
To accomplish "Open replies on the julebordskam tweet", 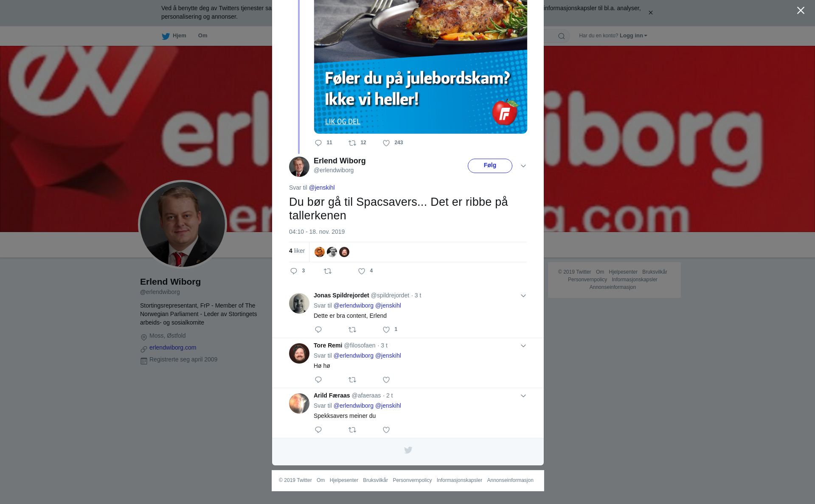I will (x=318, y=143).
